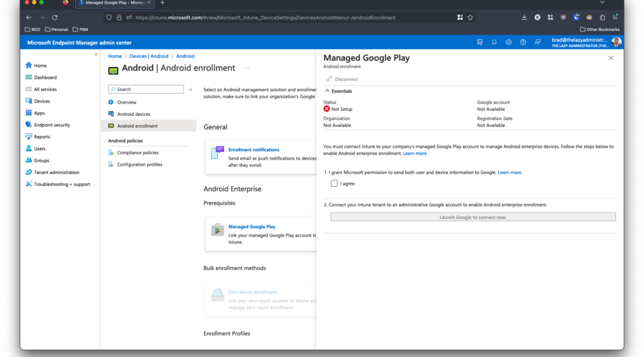Screen dimensions: 644x357
Task: Go back in the browser
Action: [29, 17]
